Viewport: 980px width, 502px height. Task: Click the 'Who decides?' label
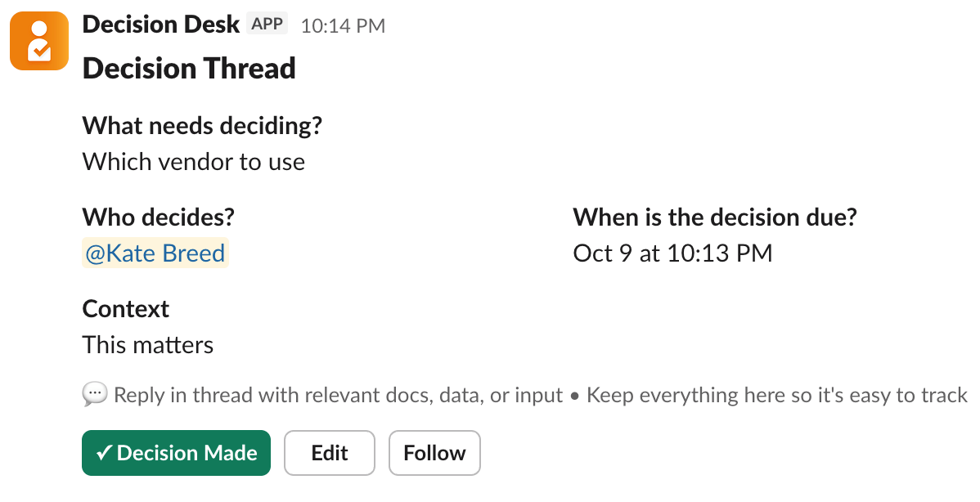159,217
